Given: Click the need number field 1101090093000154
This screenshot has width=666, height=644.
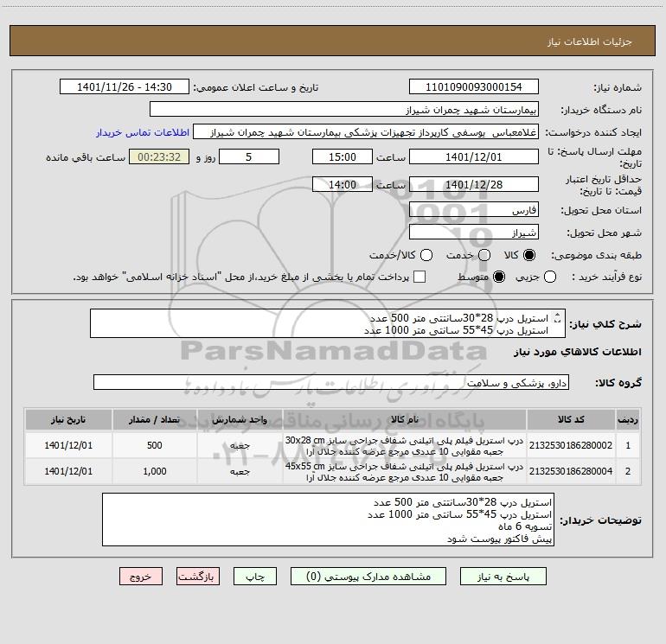Looking at the screenshot, I should [474, 86].
